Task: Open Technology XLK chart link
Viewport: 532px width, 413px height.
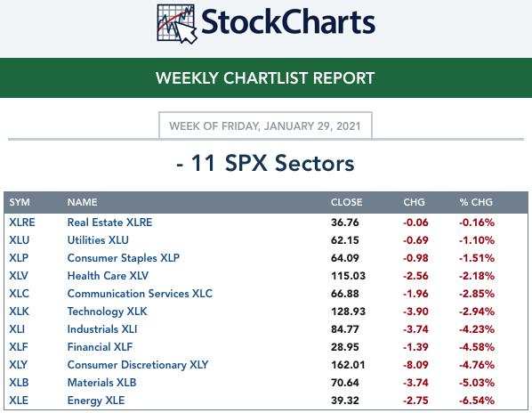Action: point(108,312)
